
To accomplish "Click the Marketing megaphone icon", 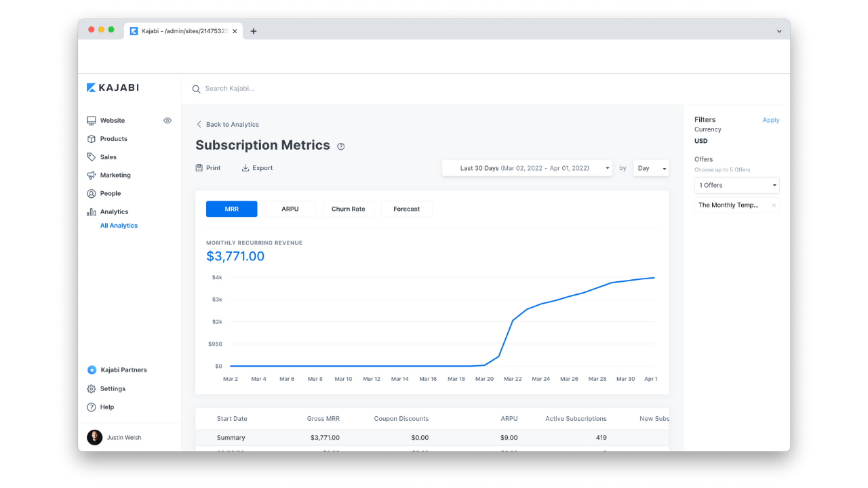I will pyautogui.click(x=91, y=175).
